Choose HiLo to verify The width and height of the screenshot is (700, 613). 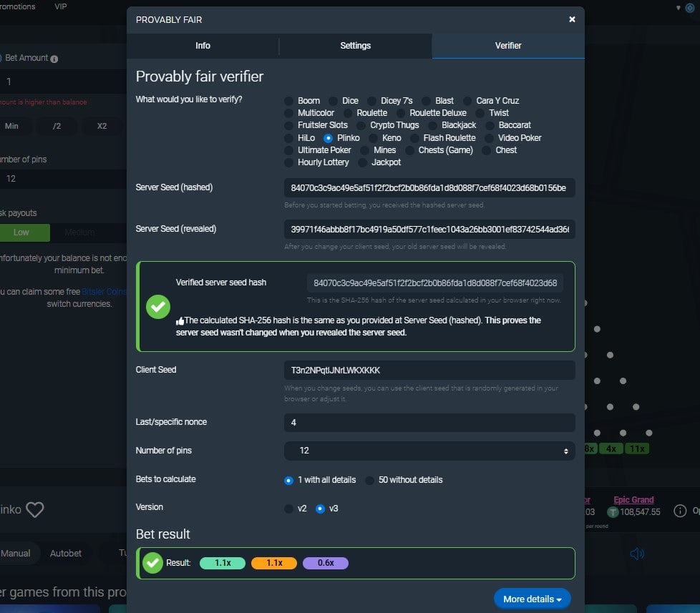(x=289, y=138)
